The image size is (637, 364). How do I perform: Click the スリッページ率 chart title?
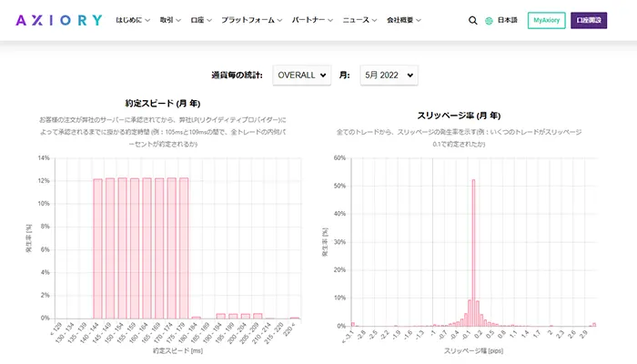click(459, 116)
